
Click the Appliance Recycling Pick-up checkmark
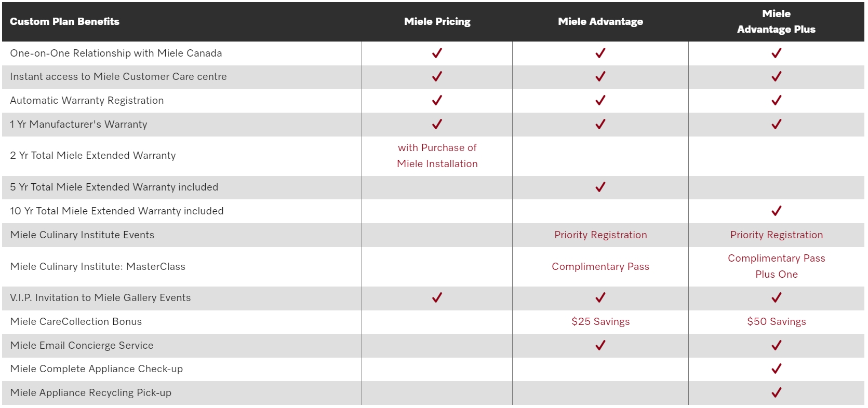point(777,392)
